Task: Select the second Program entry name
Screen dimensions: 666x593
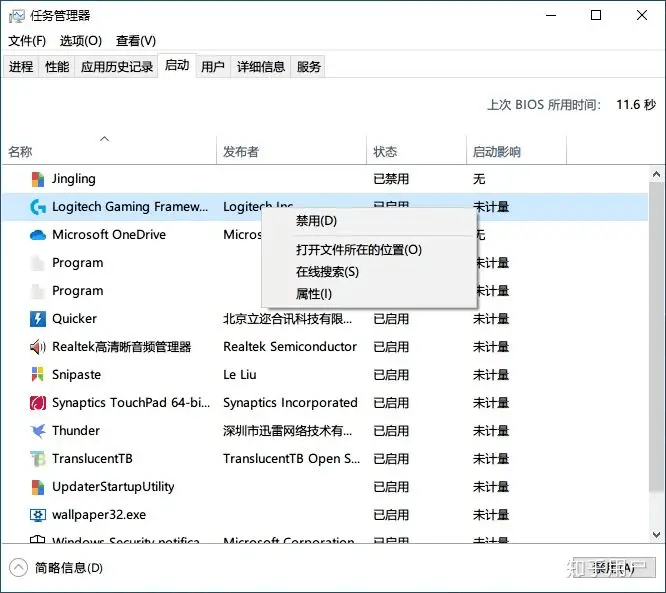Action: 77,291
